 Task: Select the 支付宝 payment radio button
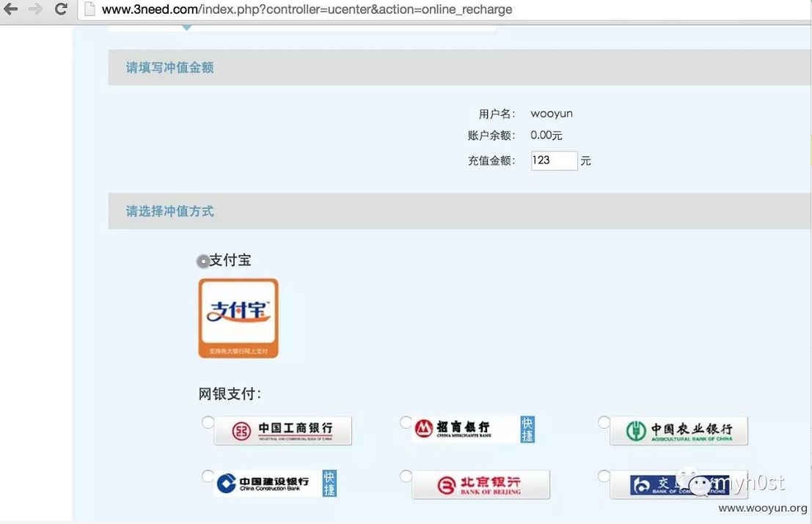click(202, 260)
